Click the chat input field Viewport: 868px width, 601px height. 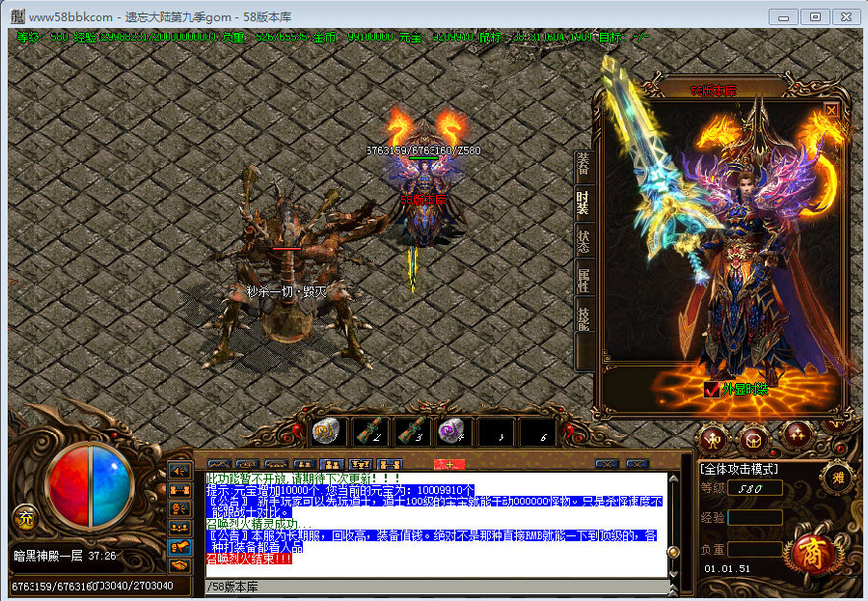(x=436, y=587)
